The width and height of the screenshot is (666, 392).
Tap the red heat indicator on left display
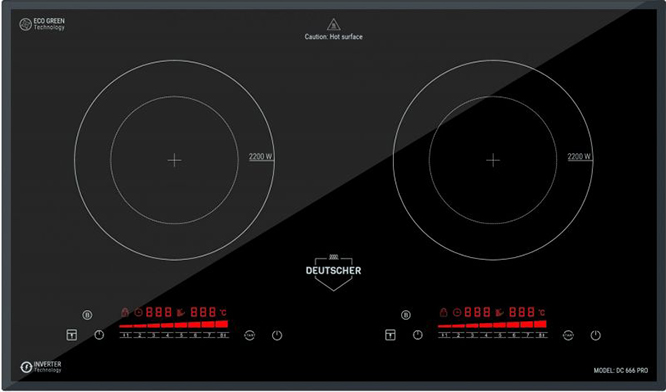pos(181,313)
